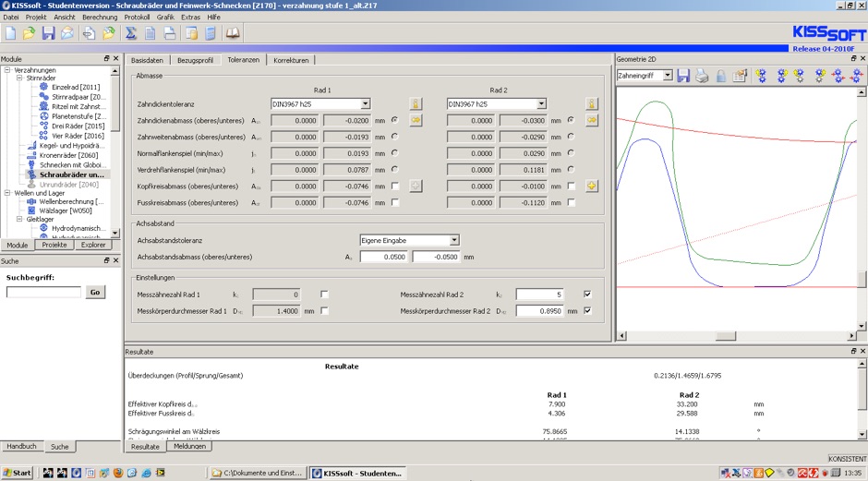
Task: Open the Meldungen tab
Action: [x=189, y=446]
